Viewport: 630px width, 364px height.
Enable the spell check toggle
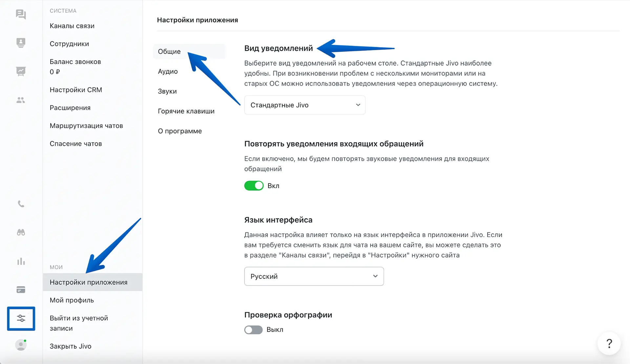coord(253,330)
